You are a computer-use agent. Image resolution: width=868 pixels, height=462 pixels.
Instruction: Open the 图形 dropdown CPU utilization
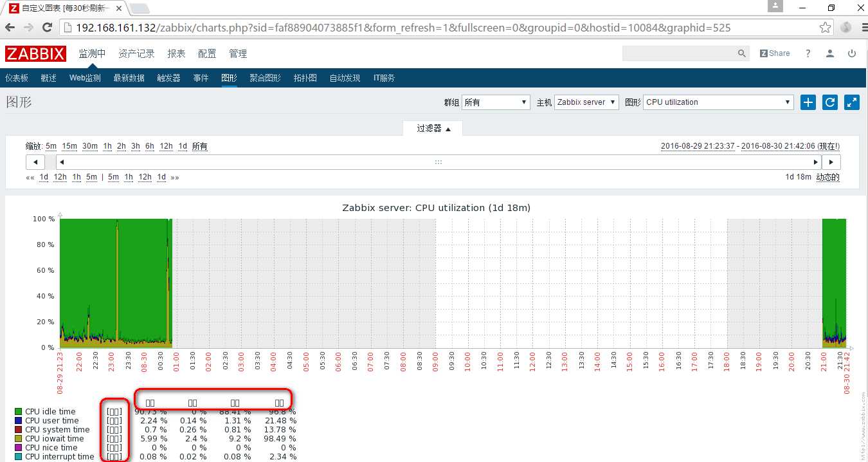[x=719, y=102]
